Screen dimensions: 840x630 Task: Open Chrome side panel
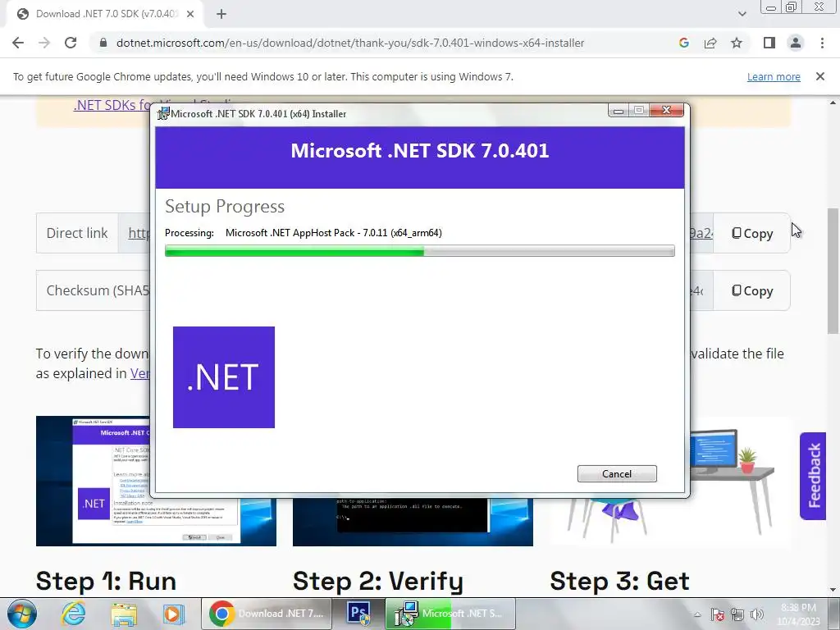(x=769, y=43)
